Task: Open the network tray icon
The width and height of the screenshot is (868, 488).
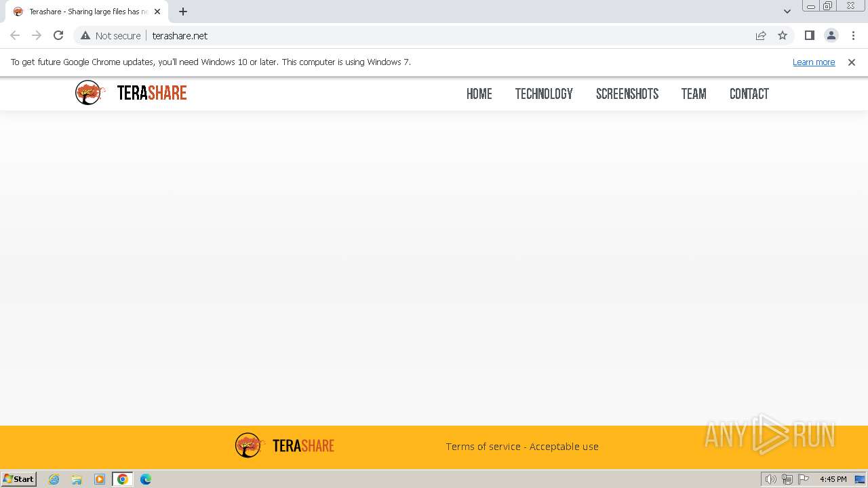Action: point(787,479)
